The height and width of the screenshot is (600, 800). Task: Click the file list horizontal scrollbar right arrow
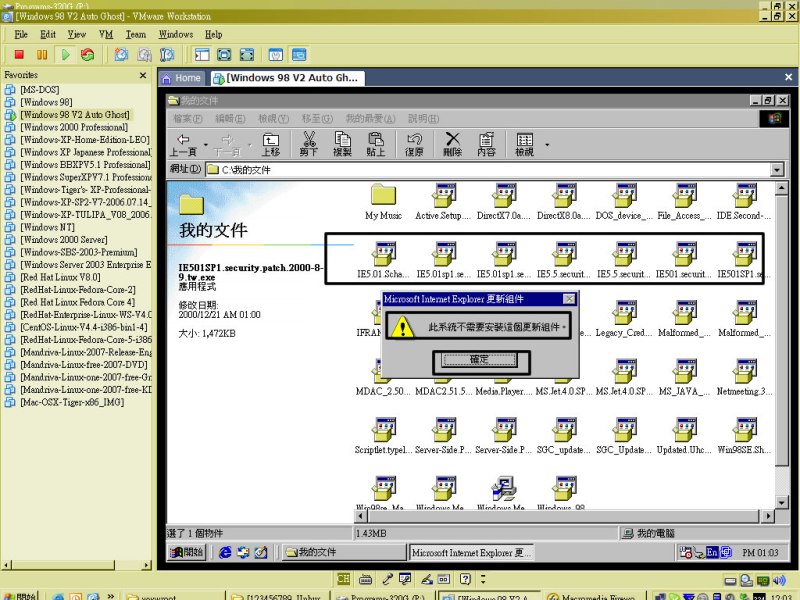768,516
